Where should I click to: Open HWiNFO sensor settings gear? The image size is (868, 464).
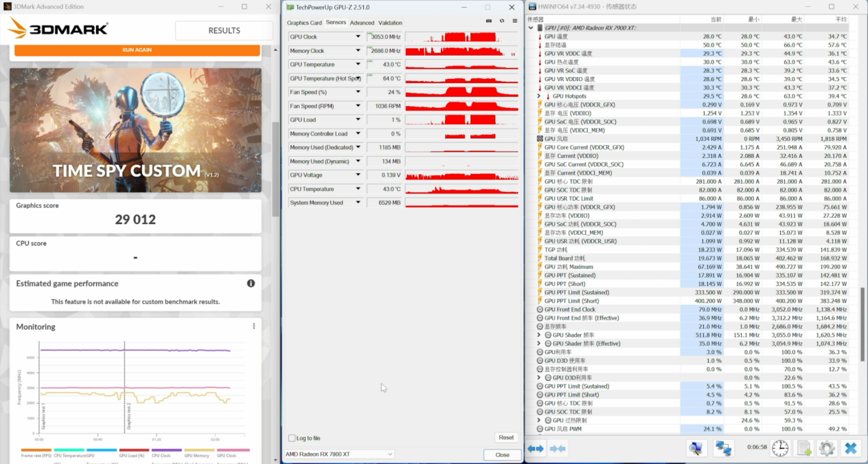coord(827,448)
